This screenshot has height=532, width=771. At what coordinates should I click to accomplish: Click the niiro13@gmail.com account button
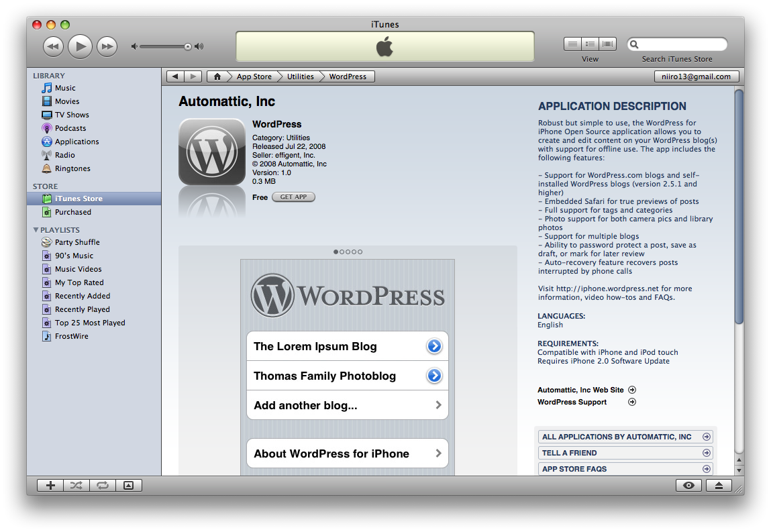tap(697, 76)
